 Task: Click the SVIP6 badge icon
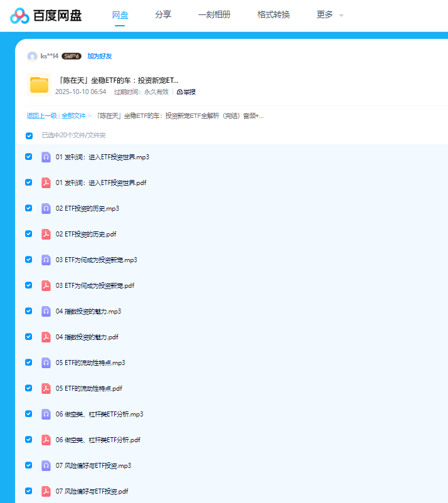[x=72, y=56]
